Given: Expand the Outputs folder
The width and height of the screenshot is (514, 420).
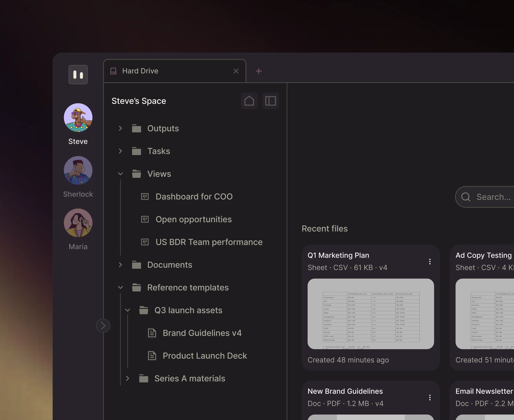Looking at the screenshot, I should 120,129.
